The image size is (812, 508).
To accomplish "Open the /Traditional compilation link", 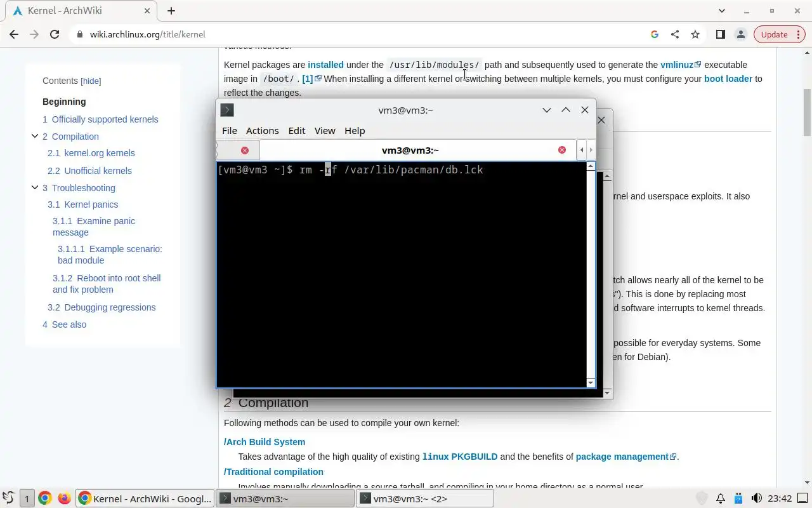I will [x=273, y=472].
